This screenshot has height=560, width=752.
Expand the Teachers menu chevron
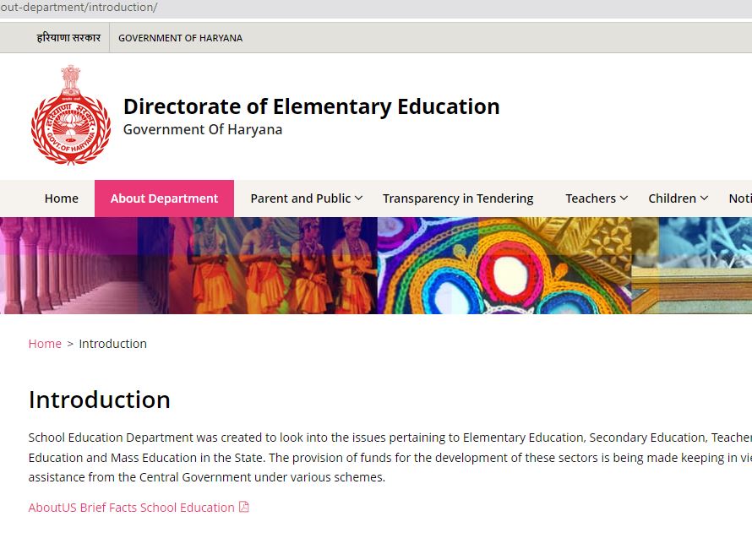pos(624,198)
